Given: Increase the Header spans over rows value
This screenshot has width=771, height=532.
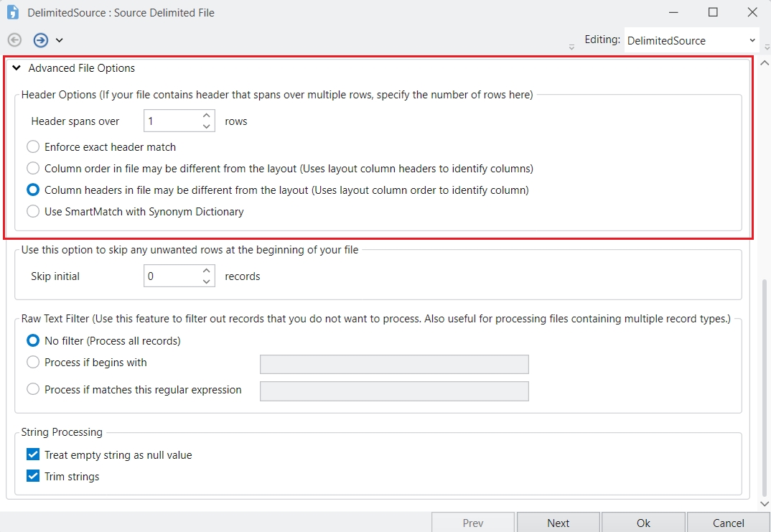Looking at the screenshot, I should [x=207, y=116].
